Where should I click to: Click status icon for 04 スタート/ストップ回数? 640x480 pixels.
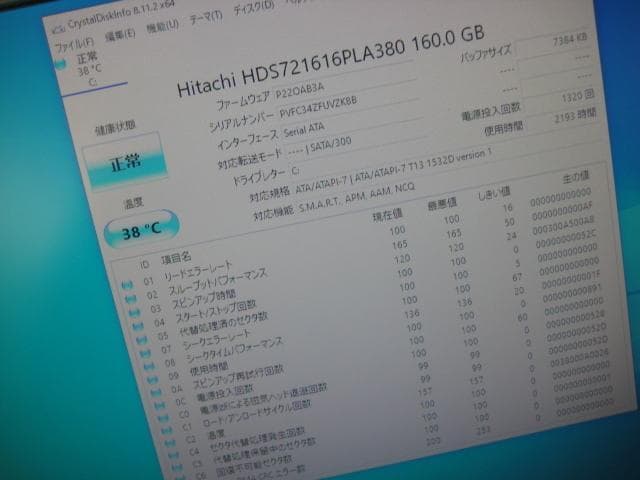point(138,326)
